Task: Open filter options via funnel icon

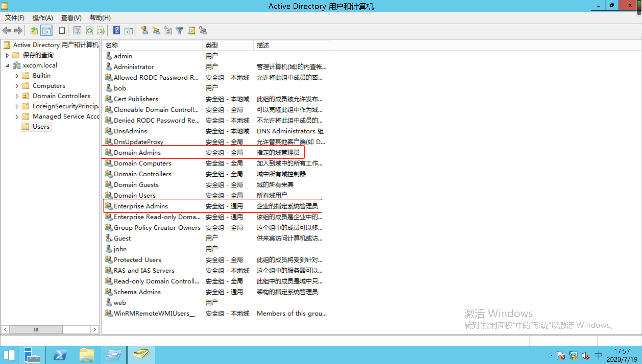Action: pos(179,30)
